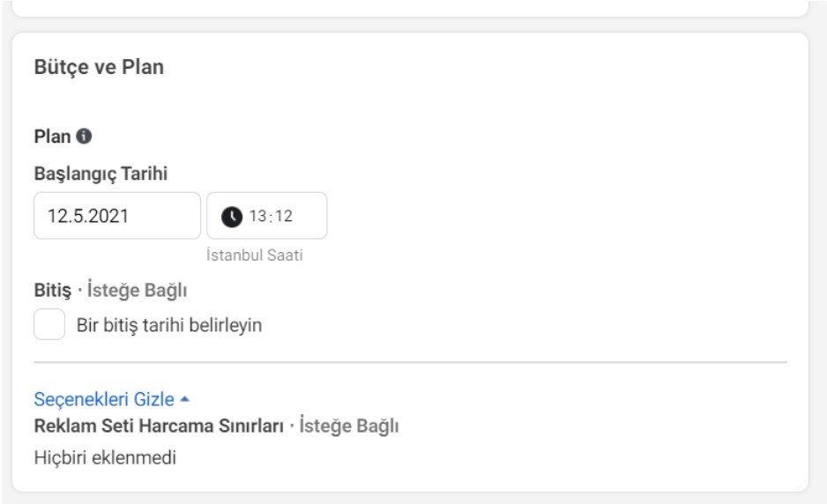
Task: Click the Seçenekleri Gizle link
Action: pyautogui.click(x=104, y=400)
